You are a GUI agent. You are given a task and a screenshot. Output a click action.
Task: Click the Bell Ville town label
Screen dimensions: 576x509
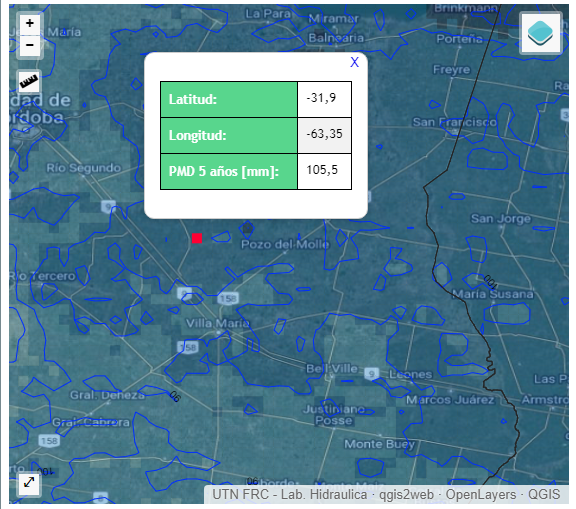pyautogui.click(x=332, y=368)
